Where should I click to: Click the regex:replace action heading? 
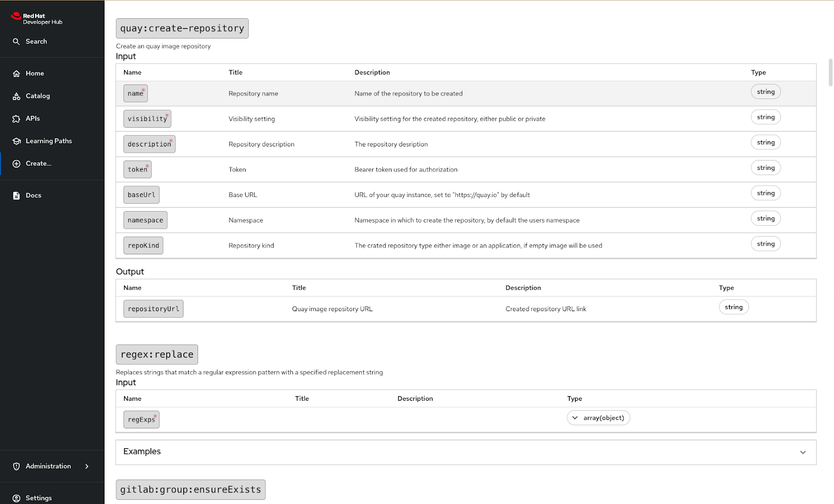coord(157,354)
